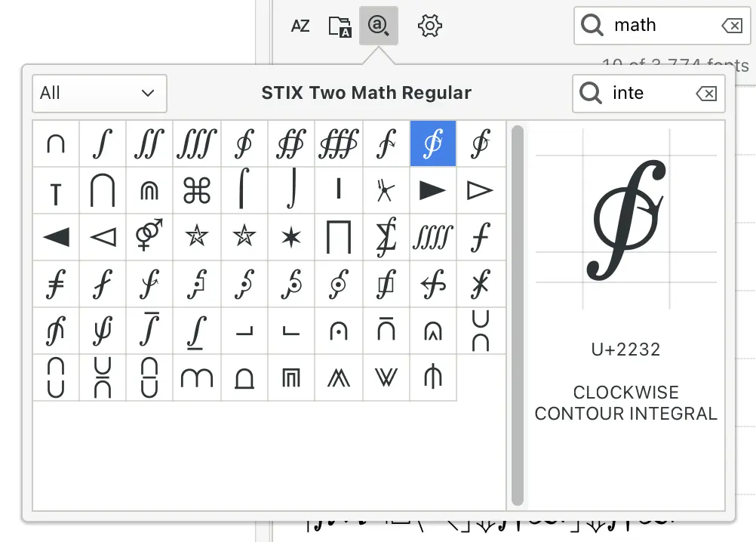
Task: Select the selected clockwise contour integral glyph
Action: 433,143
